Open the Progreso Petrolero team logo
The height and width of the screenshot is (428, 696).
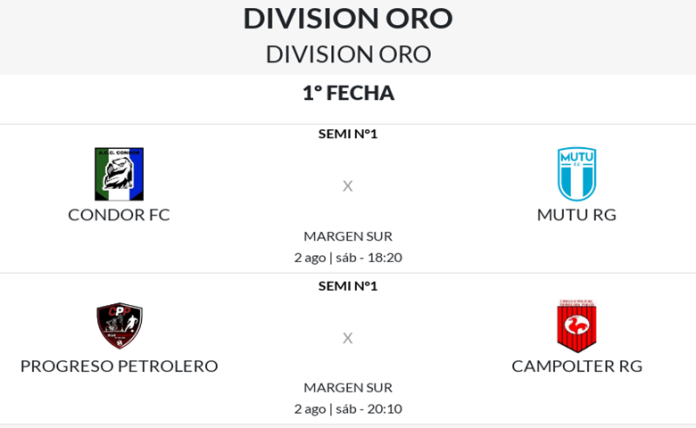pyautogui.click(x=119, y=326)
